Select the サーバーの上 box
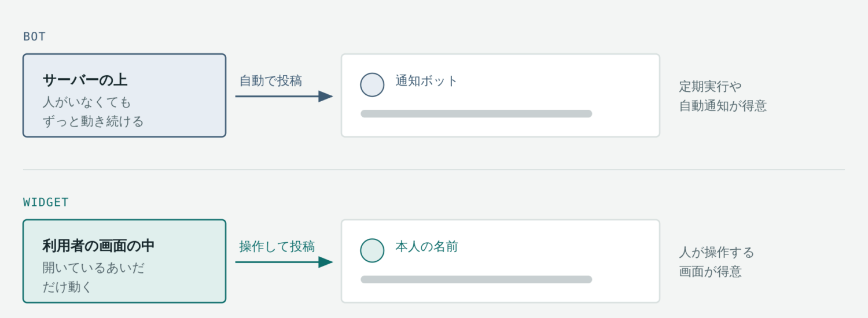The height and width of the screenshot is (318, 868). 124,95
